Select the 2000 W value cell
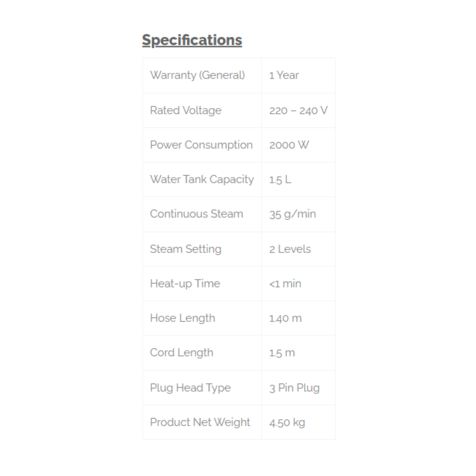 coord(289,145)
